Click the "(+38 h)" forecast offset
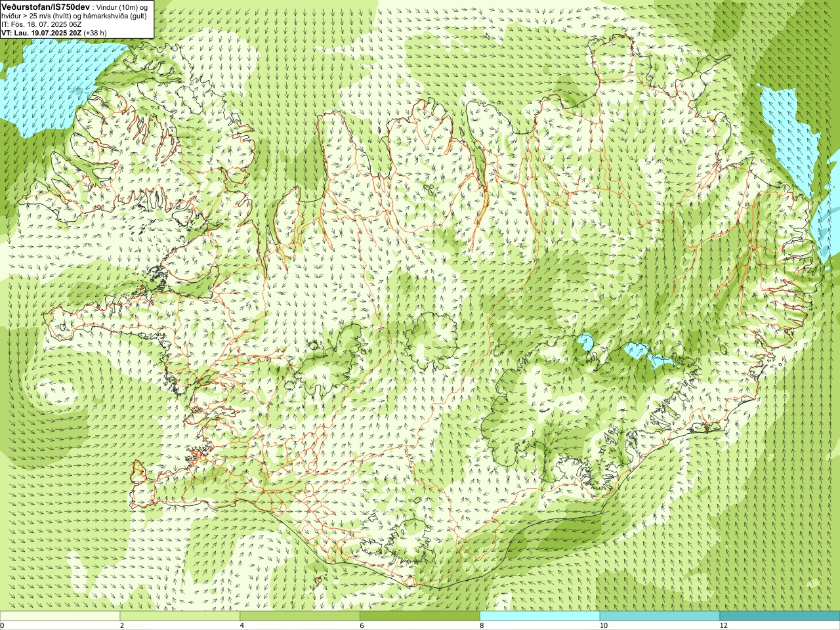This screenshot has height=630, width=840. [x=95, y=33]
